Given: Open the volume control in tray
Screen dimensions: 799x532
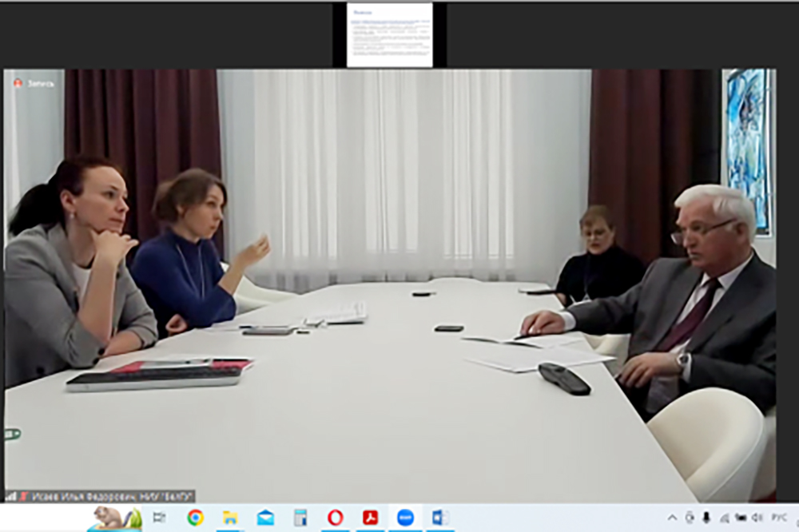Looking at the screenshot, I should click(757, 518).
